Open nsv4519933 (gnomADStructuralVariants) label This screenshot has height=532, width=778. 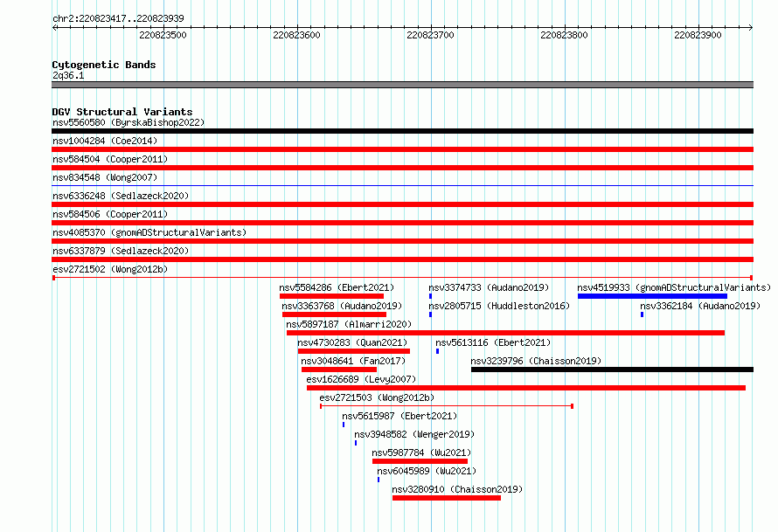point(674,287)
